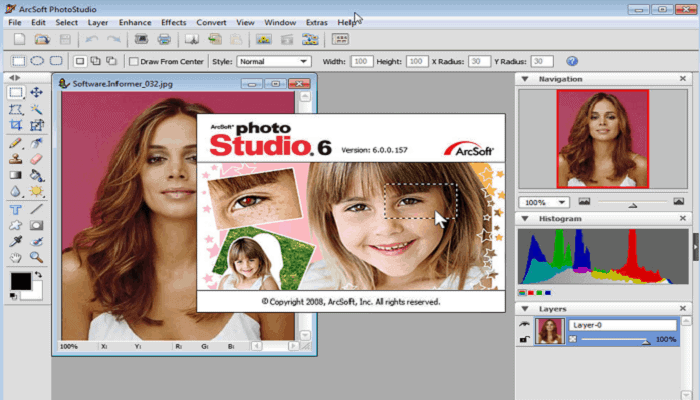This screenshot has height=400, width=700.
Task: Select the Eraser tool
Action: (x=36, y=159)
